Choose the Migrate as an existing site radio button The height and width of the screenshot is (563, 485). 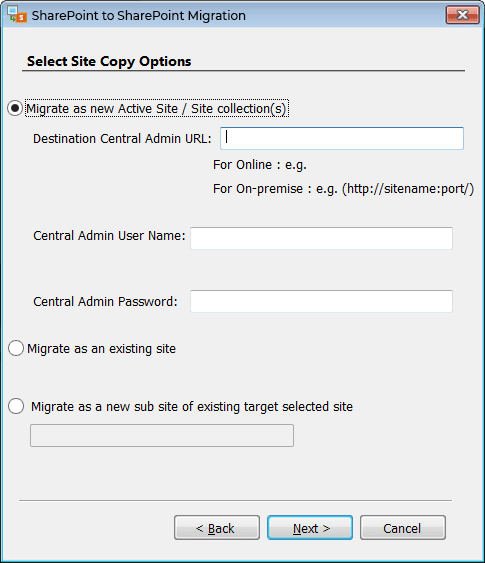(x=16, y=348)
